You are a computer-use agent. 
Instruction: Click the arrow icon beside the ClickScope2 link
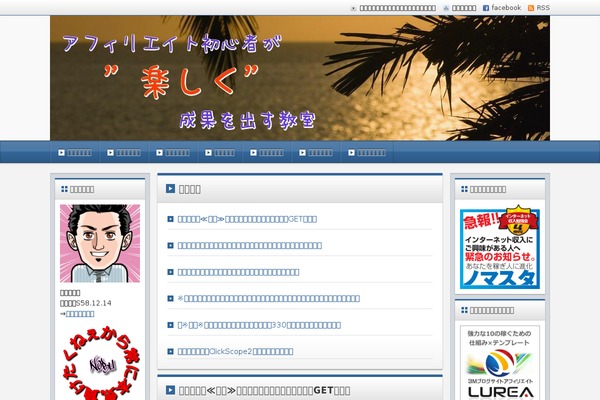171,351
